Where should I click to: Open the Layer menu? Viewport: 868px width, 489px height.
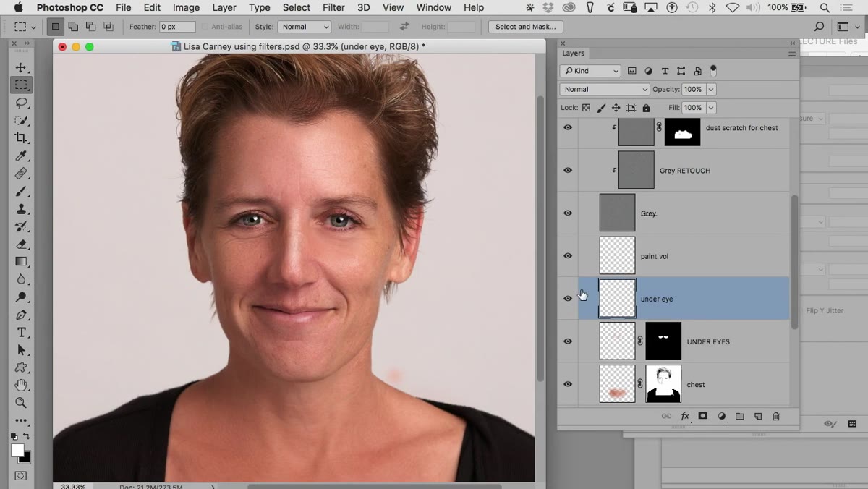click(x=224, y=7)
